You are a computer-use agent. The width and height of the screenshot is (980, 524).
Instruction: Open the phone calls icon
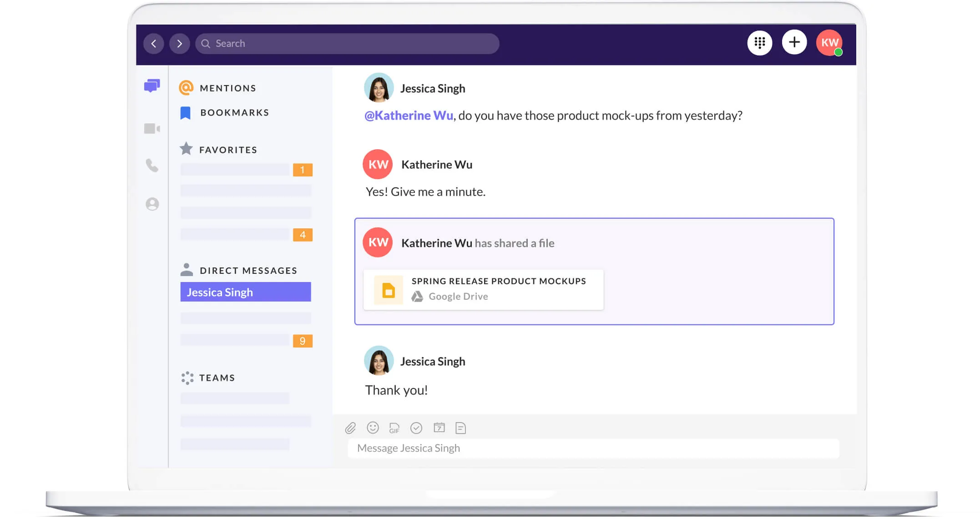point(152,166)
